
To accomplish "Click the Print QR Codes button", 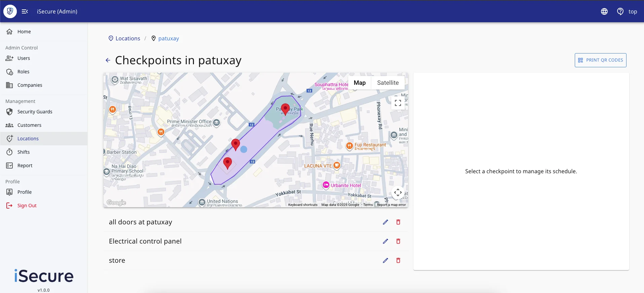I will pyautogui.click(x=600, y=60).
